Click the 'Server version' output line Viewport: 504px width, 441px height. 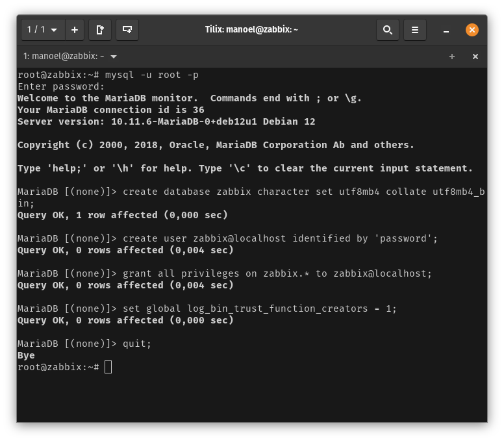(166, 121)
